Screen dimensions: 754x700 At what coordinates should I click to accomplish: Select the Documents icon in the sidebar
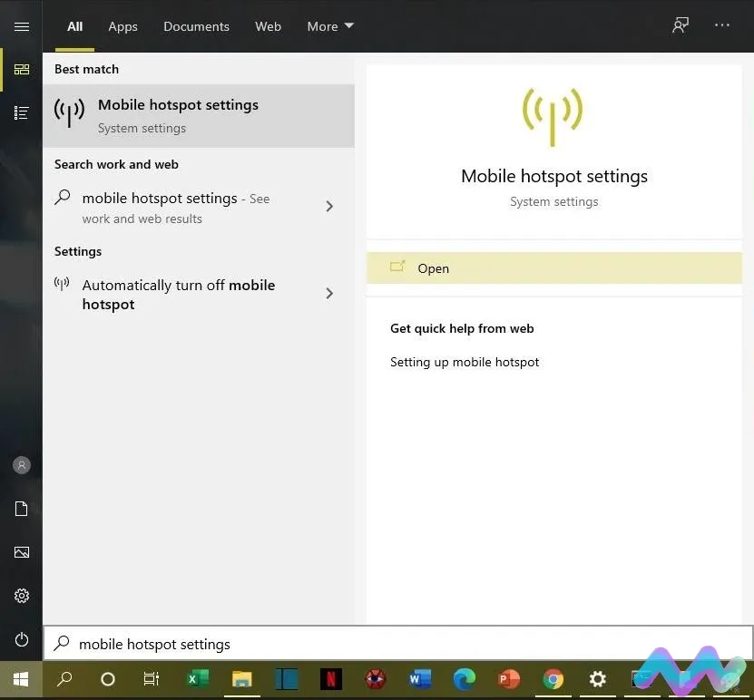tap(21, 509)
